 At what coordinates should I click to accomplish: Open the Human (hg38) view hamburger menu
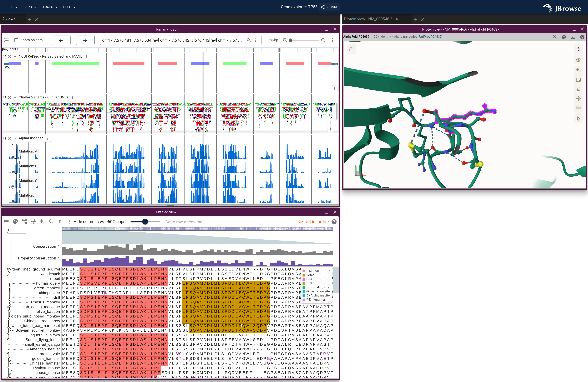coord(6,29)
